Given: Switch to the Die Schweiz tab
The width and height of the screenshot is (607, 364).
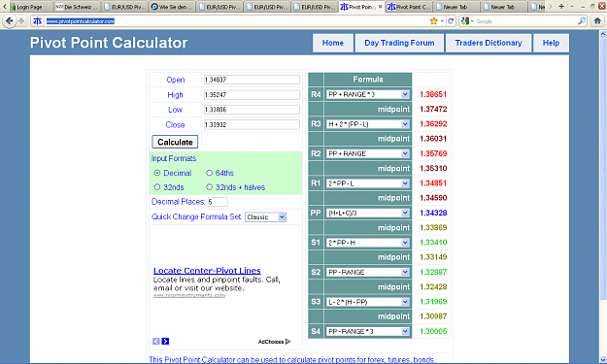Looking at the screenshot, I should pyautogui.click(x=77, y=7).
